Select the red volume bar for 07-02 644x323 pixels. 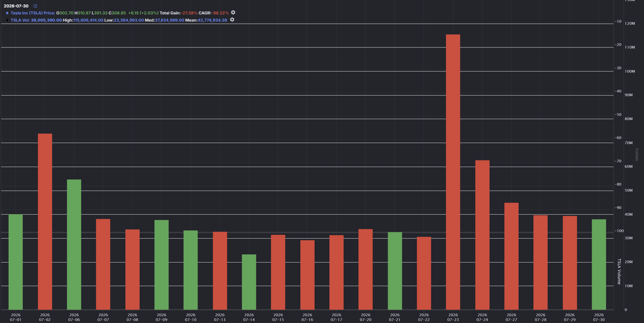click(x=45, y=222)
